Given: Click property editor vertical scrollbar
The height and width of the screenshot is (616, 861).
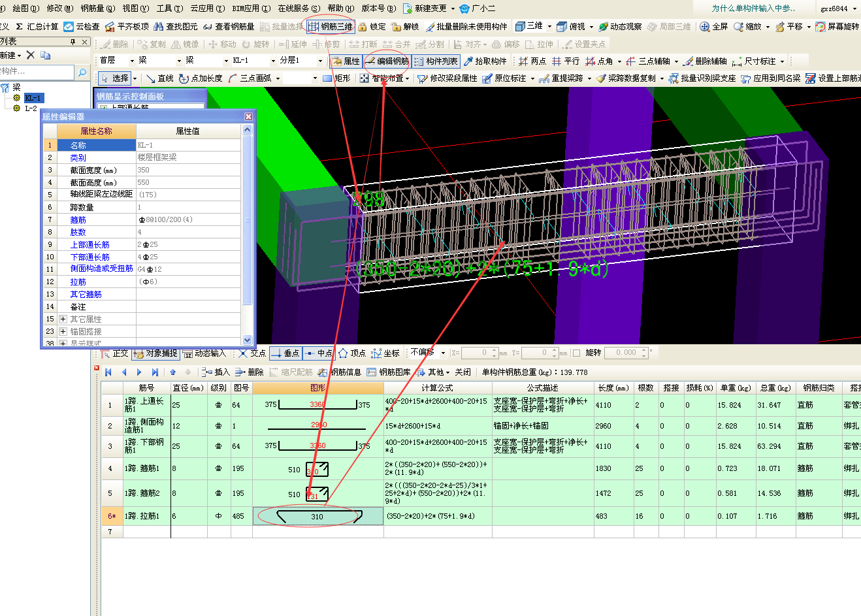Looking at the screenshot, I should (x=247, y=235).
